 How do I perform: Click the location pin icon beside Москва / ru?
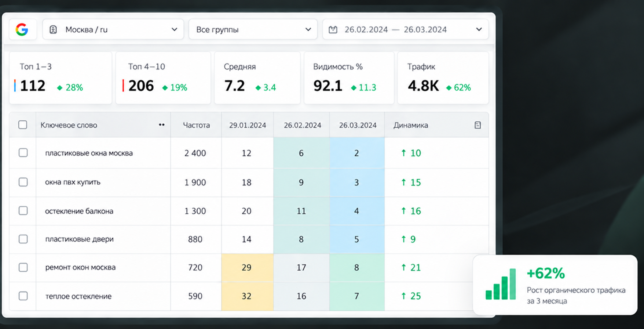point(53,30)
